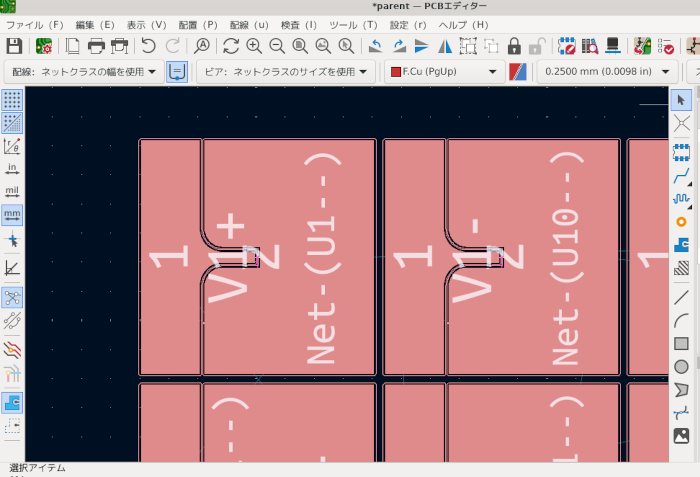Zoom to selection tool
Viewport: 700px width, 477px height.
[x=346, y=46]
